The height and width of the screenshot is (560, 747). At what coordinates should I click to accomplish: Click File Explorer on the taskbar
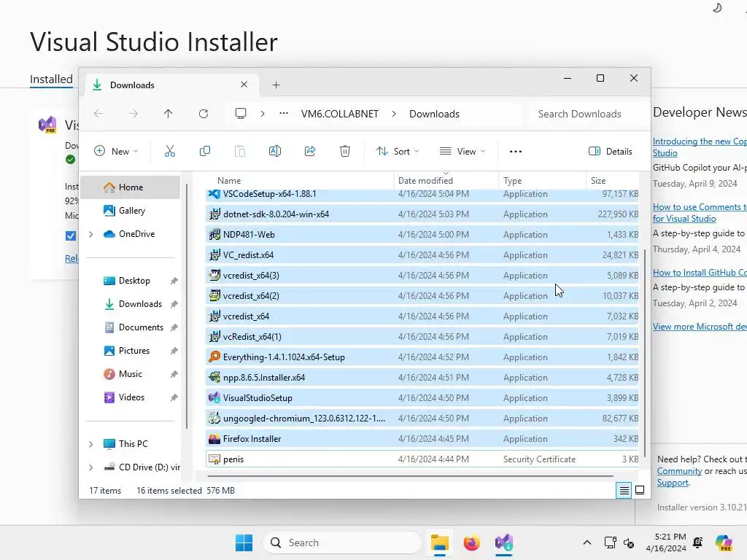coord(439,542)
